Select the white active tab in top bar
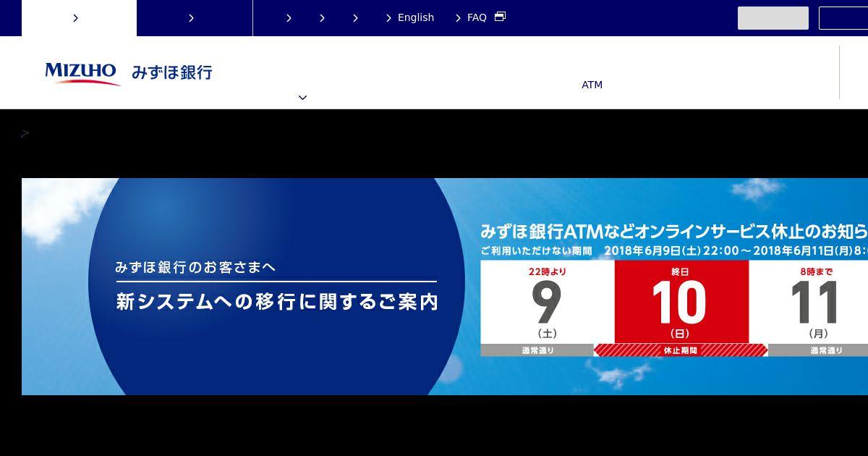This screenshot has height=456, width=868. (79, 18)
